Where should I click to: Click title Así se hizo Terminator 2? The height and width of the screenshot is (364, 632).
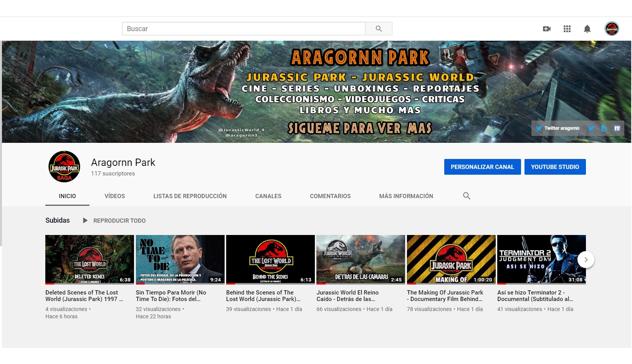point(535,296)
